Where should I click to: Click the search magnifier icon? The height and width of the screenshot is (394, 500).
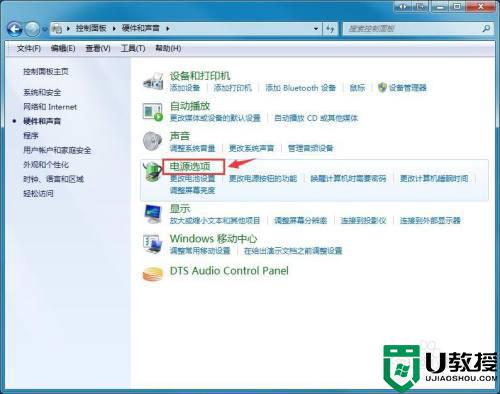coord(486,29)
